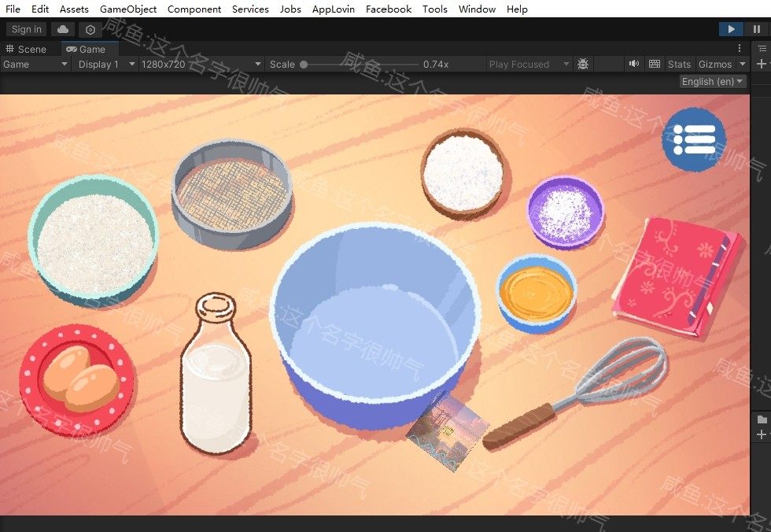Click the Pause button
Screen dimensions: 771x532
(757, 29)
